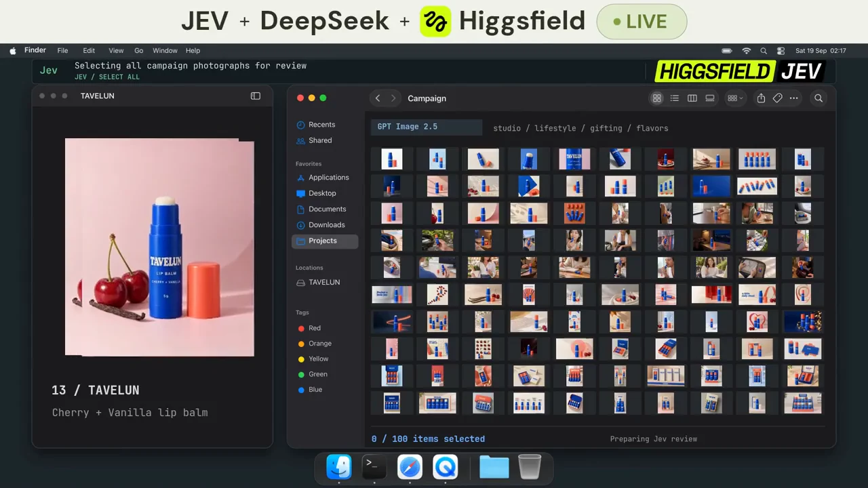The image size is (868, 488).
Task: Click the date and time clock
Action: click(x=821, y=51)
